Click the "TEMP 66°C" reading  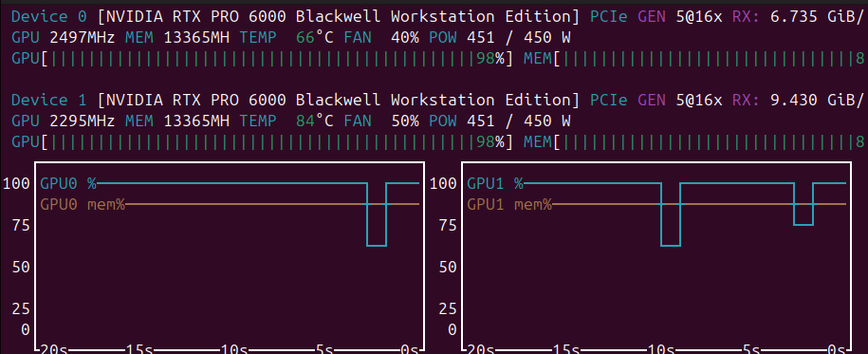(x=286, y=38)
